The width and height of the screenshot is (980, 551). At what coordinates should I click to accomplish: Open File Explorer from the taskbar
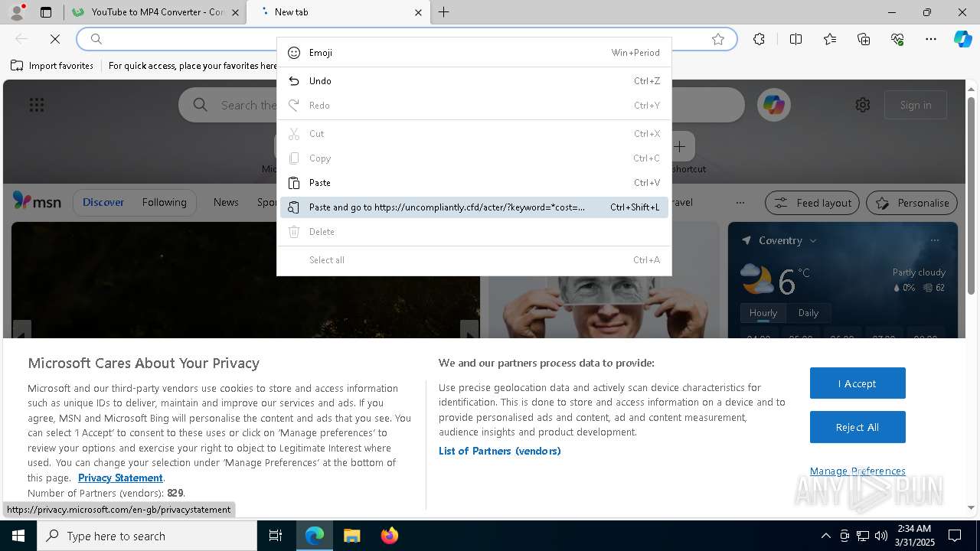(x=351, y=536)
